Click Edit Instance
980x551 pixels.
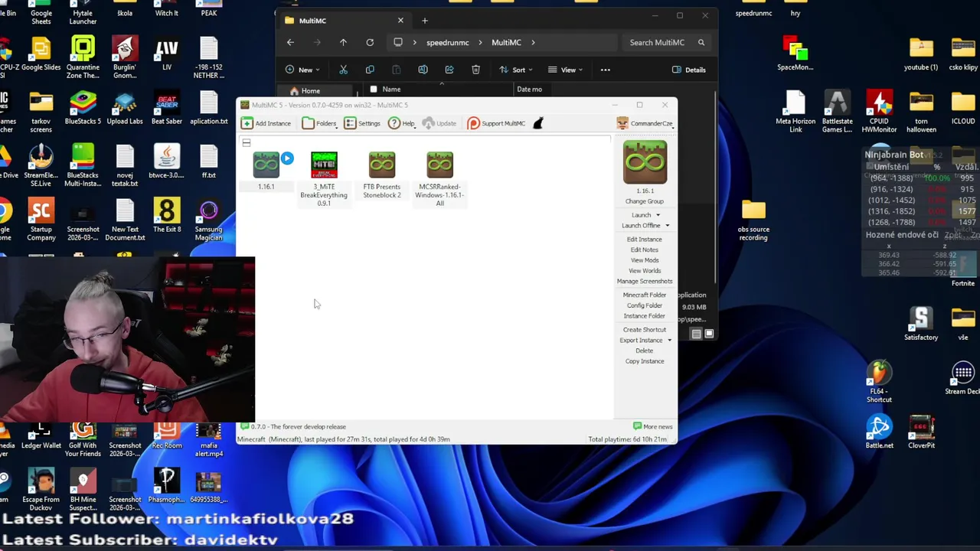coord(645,240)
